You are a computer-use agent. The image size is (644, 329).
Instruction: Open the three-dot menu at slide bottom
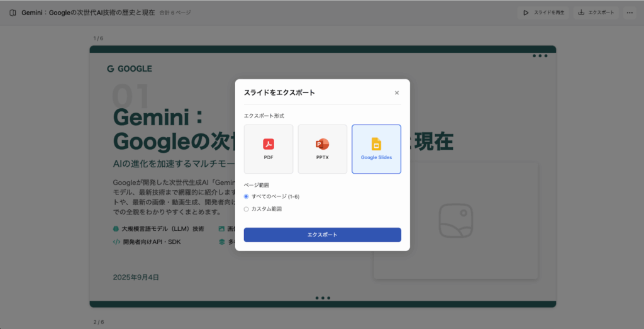point(323,298)
